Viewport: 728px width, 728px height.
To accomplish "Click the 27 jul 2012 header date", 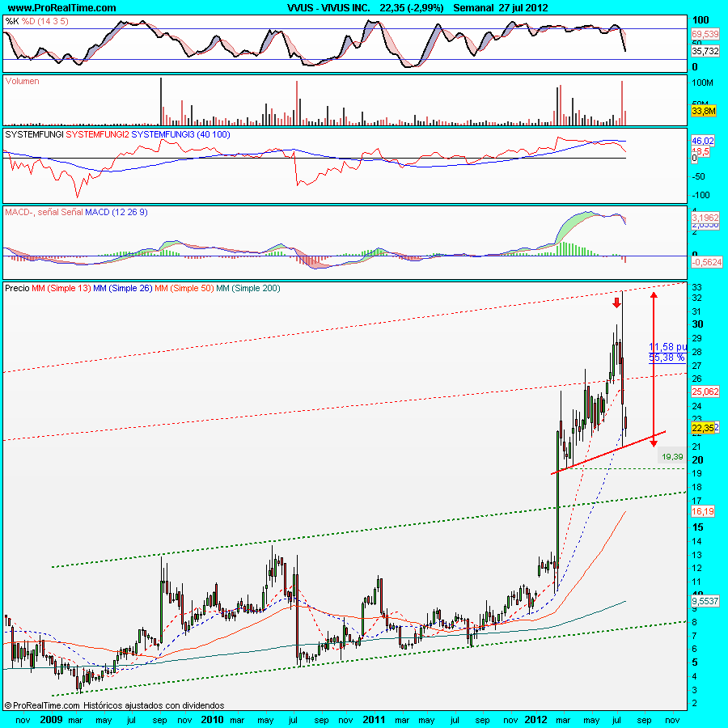I will (523, 8).
